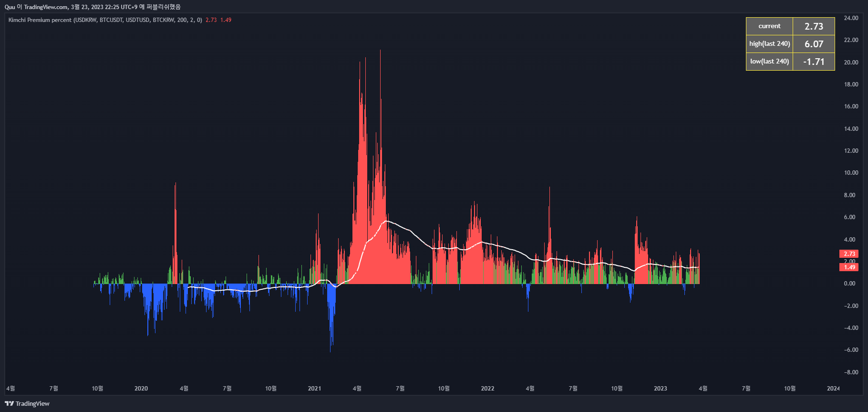Click the 2023 label on time axis
This screenshot has width=868, height=412.
661,389
